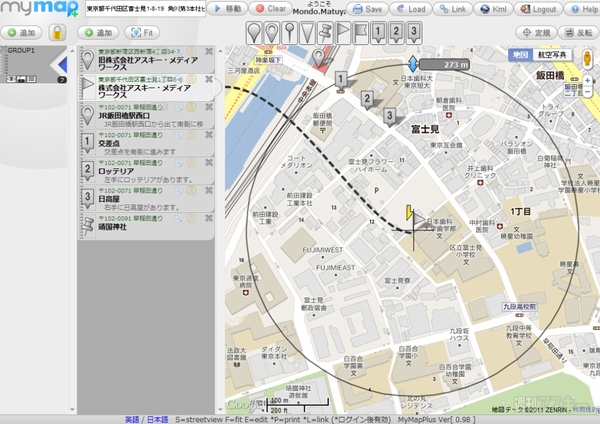Screen dimensions: 600x424
Task: Select the pushpin marker icon
Action: click(325, 33)
